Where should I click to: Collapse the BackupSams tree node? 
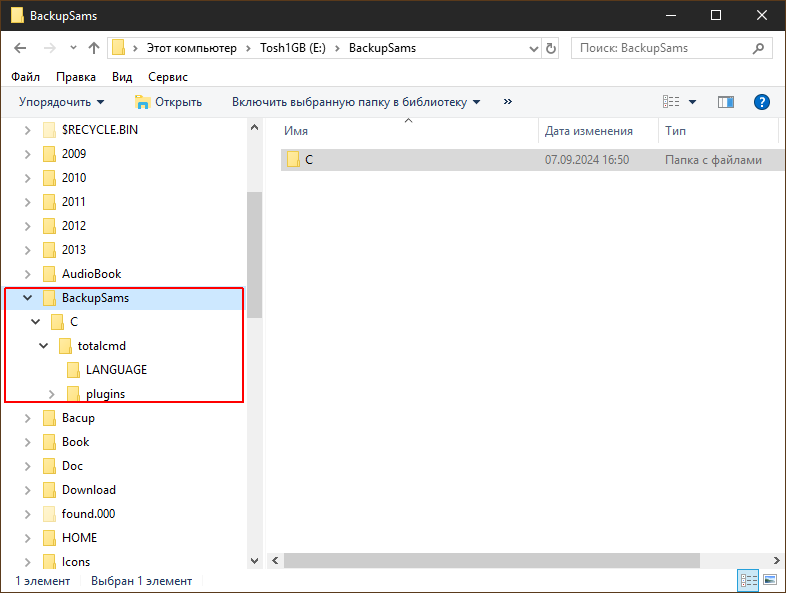pos(27,298)
